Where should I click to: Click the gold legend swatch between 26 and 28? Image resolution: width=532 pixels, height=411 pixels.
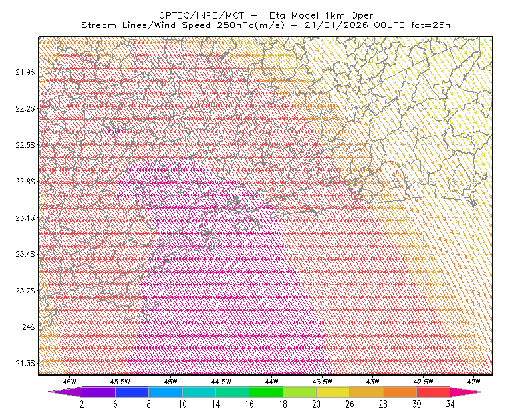[366, 392]
